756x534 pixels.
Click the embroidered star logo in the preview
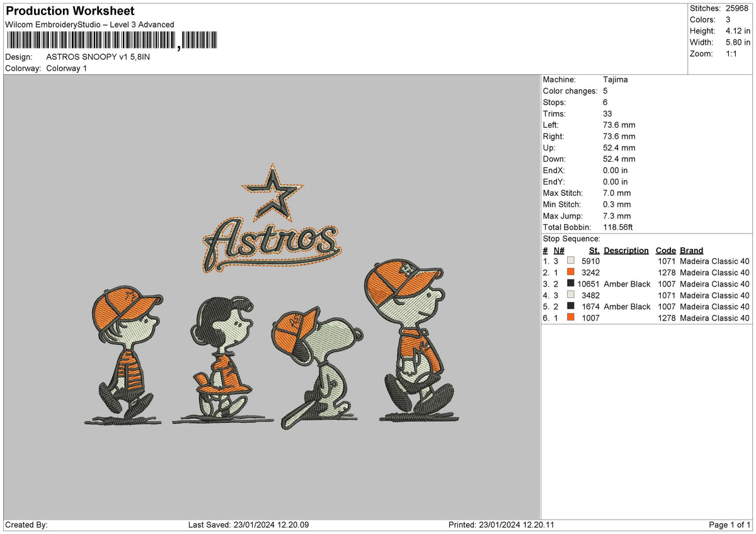coord(273,194)
